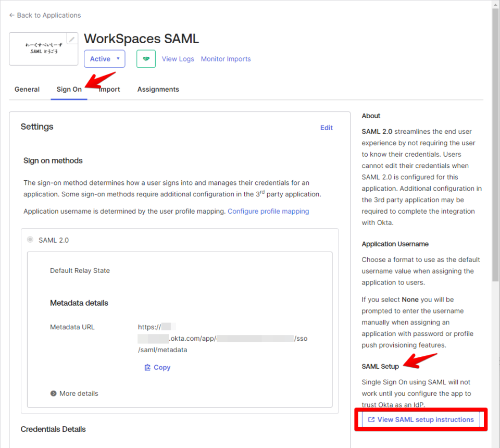Screen dimensions: 500x448
Task: Select the Sign On tab
Action: (69, 89)
